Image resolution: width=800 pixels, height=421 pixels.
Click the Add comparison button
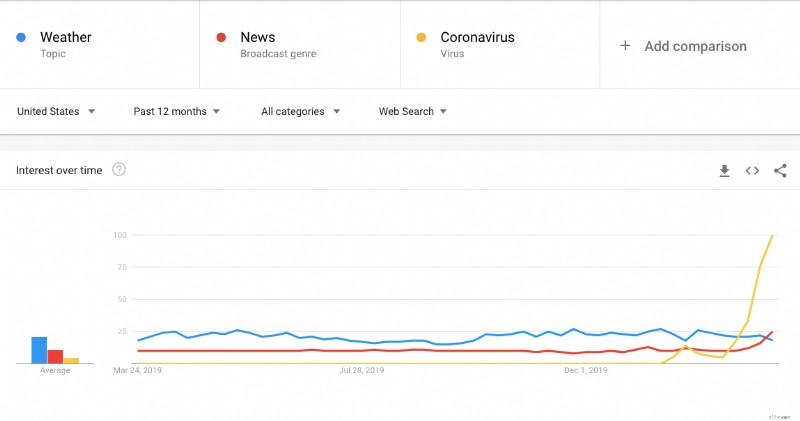(695, 46)
